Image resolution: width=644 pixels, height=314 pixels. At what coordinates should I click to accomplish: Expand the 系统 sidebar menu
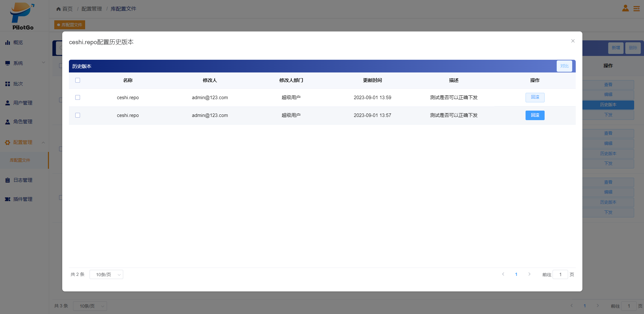coord(25,63)
